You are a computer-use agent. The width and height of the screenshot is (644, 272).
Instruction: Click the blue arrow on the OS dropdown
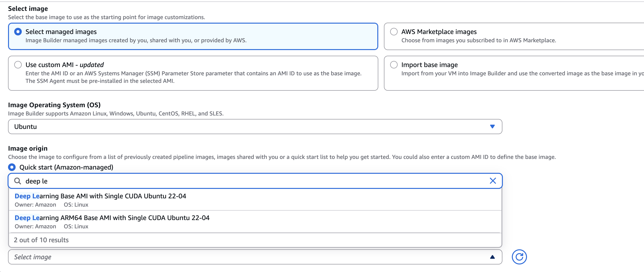492,127
